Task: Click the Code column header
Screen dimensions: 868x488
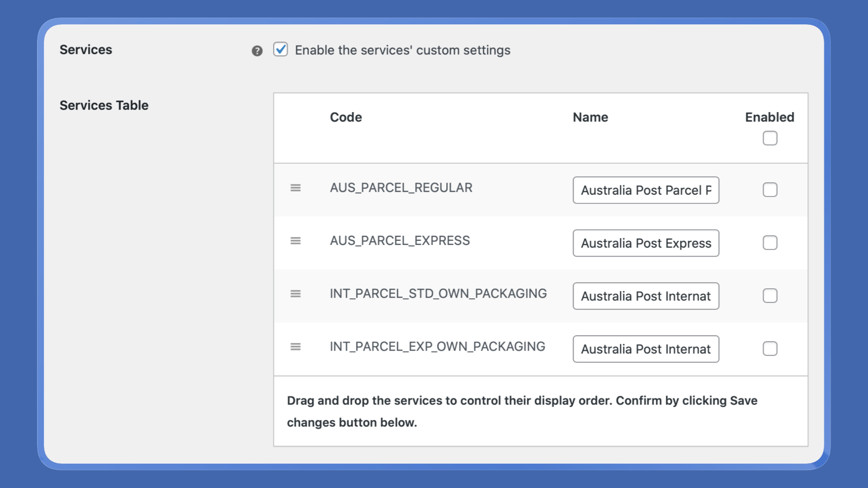Action: click(x=346, y=117)
